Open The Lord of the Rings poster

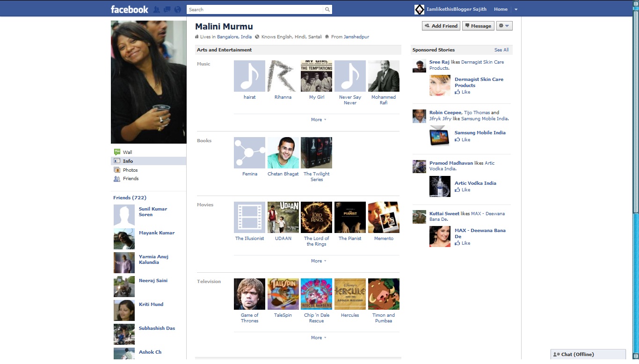click(x=316, y=217)
